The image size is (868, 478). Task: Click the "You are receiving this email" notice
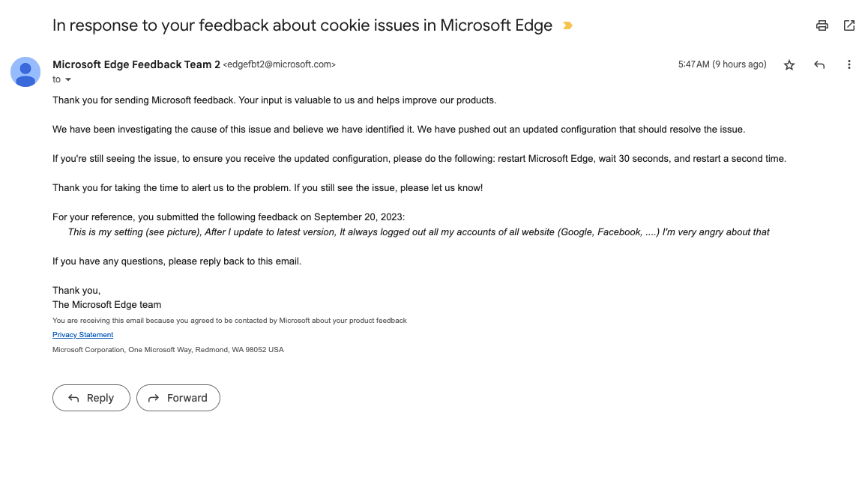229,321
